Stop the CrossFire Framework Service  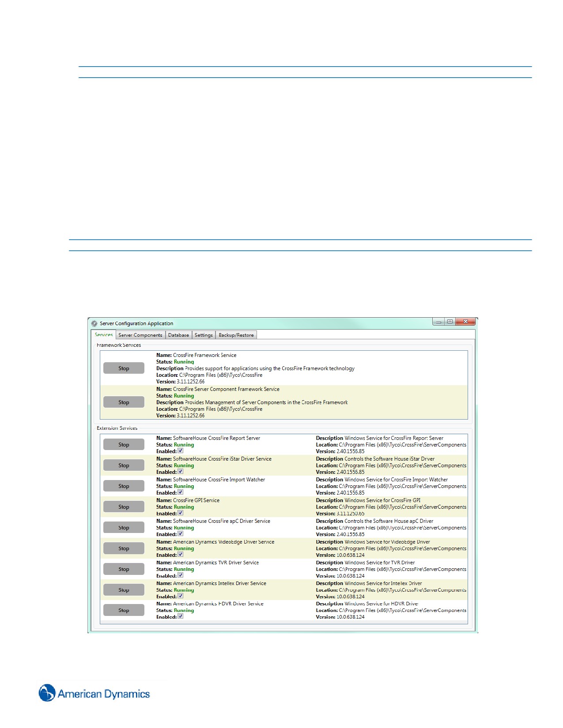(124, 368)
